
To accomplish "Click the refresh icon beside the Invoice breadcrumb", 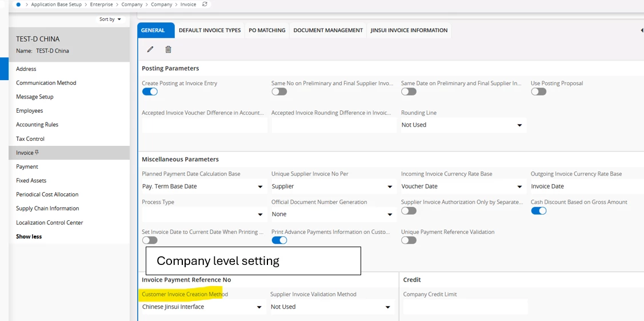I will tap(205, 4).
